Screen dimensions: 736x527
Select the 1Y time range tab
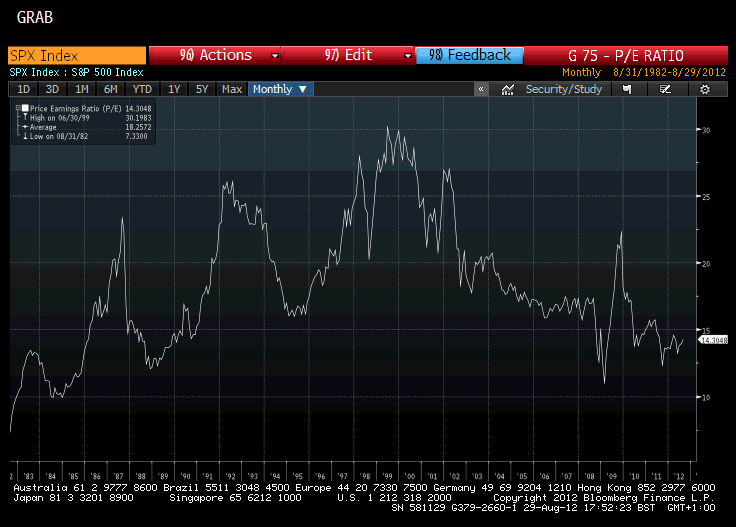point(174,89)
